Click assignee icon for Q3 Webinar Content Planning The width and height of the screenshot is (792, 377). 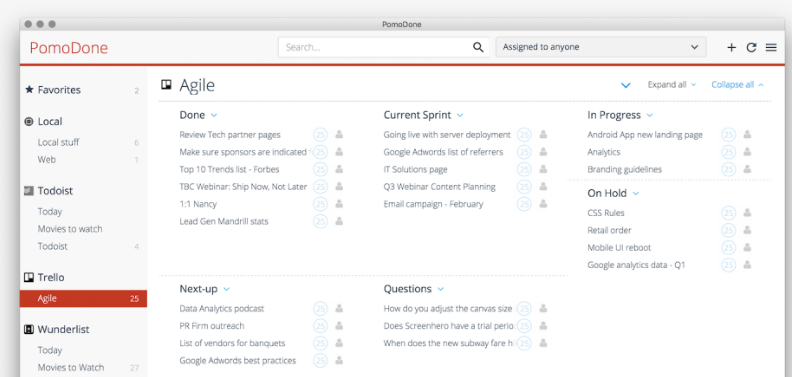[x=543, y=186]
